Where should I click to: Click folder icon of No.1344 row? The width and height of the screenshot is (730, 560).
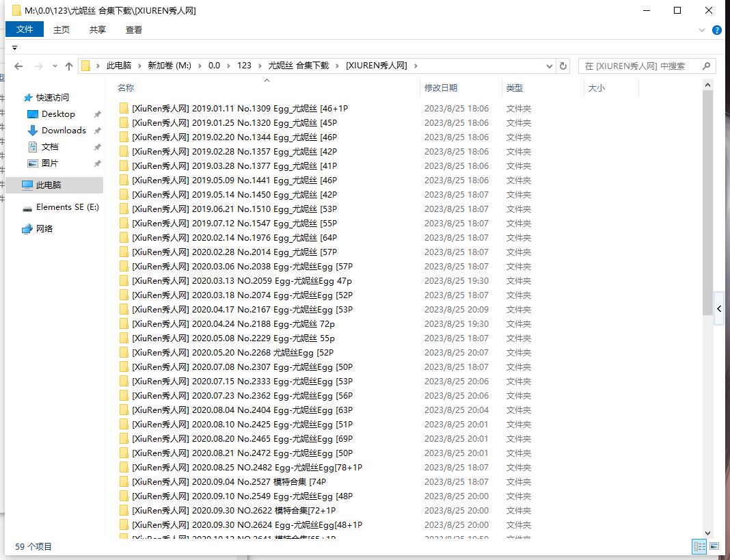click(124, 137)
